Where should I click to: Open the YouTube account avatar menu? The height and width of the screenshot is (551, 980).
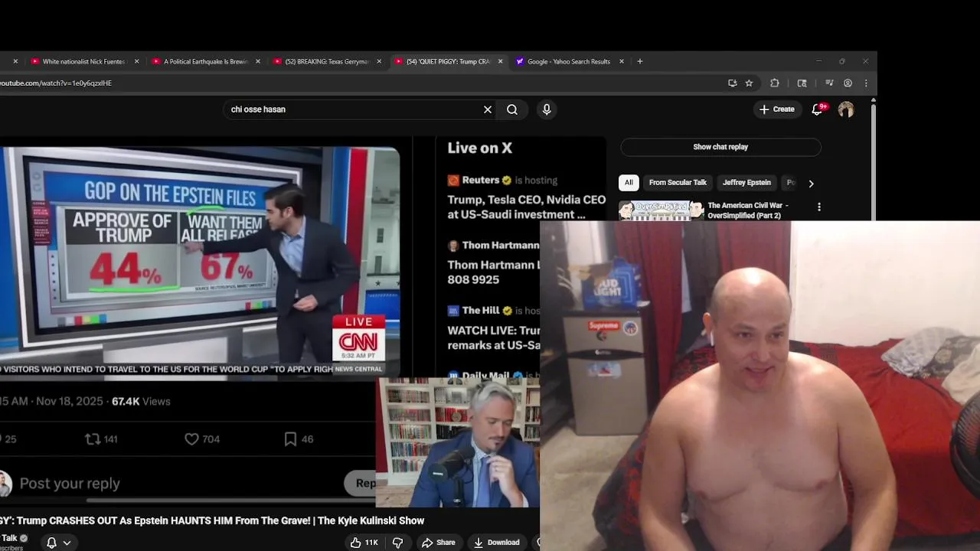tap(846, 109)
